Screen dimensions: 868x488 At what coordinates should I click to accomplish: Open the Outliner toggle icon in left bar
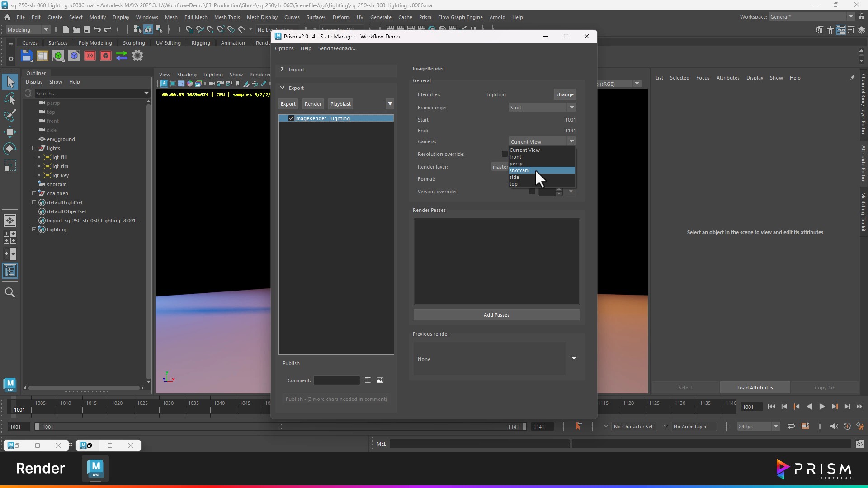tap(10, 271)
